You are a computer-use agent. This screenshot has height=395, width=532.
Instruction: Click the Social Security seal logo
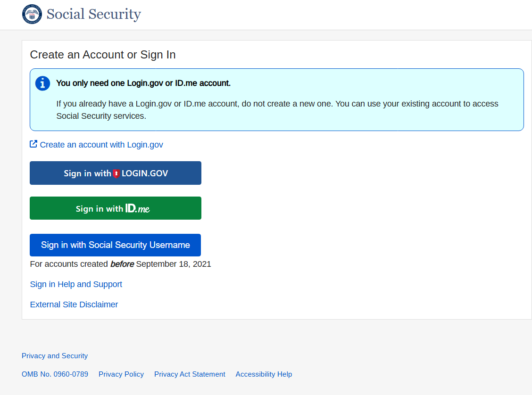[x=32, y=14]
